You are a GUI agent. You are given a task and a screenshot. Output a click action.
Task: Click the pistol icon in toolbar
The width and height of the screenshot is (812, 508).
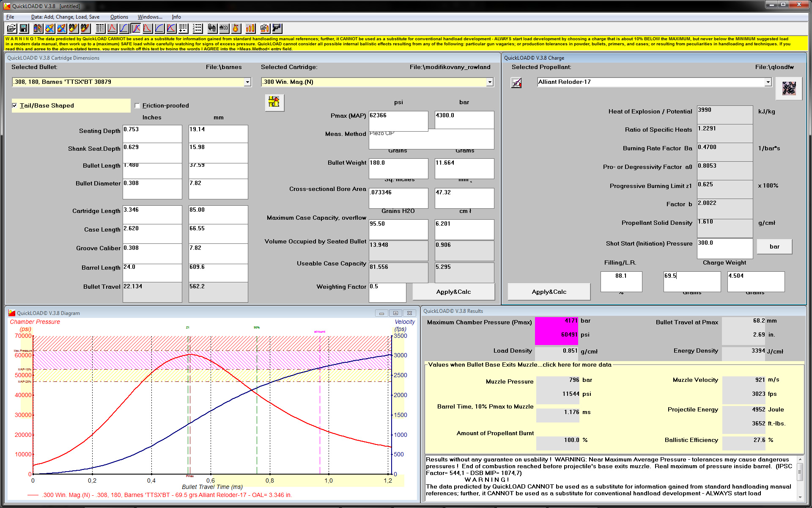(x=277, y=28)
